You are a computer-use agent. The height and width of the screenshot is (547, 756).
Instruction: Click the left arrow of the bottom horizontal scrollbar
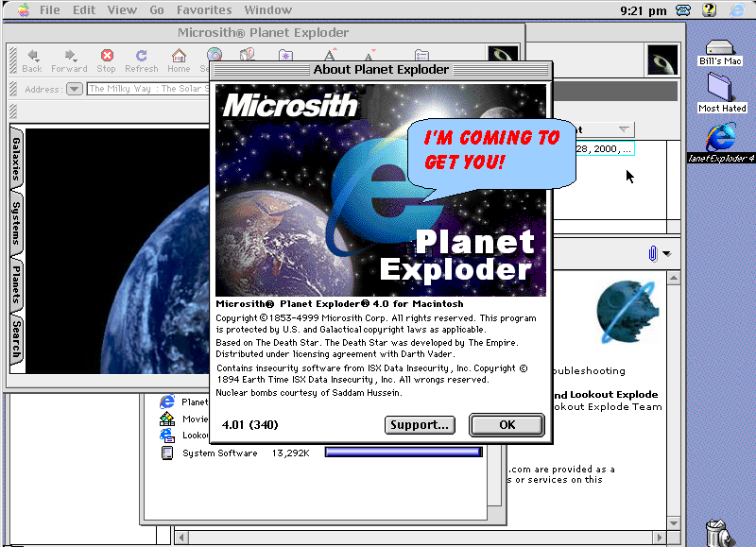[x=181, y=537]
